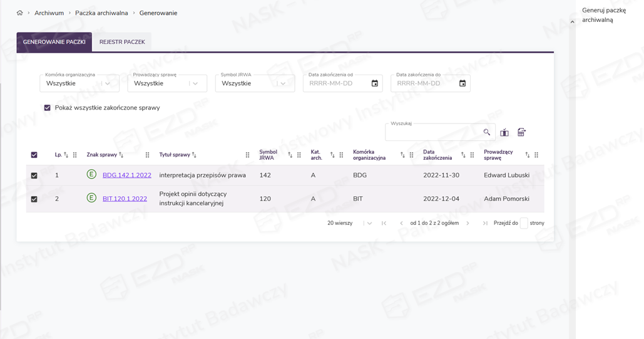Click the search magnifier icon
The height and width of the screenshot is (339, 644).
487,132
